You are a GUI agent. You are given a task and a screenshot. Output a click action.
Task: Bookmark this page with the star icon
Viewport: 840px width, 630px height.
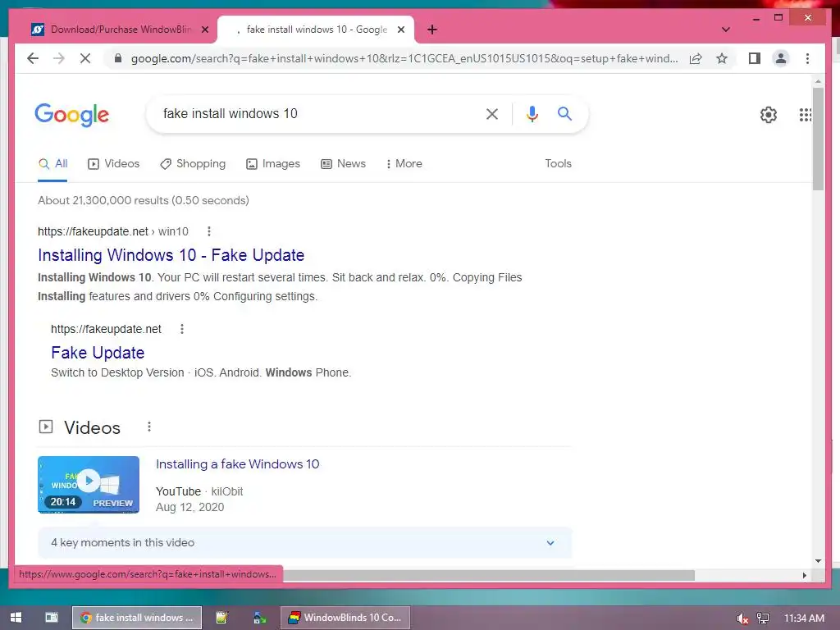(x=722, y=58)
